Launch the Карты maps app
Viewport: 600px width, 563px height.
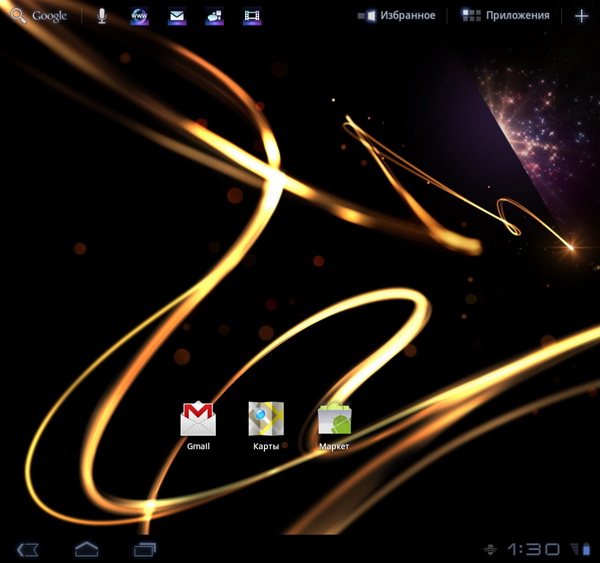pyautogui.click(x=266, y=418)
